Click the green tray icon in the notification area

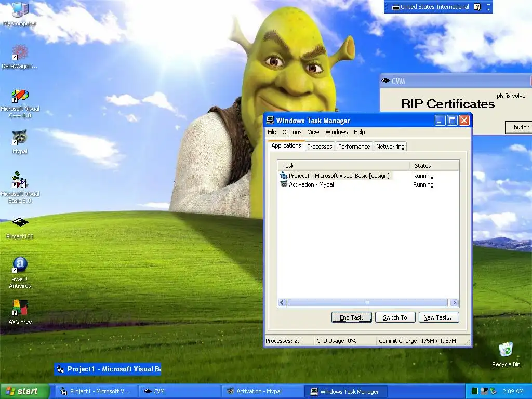coord(475,391)
